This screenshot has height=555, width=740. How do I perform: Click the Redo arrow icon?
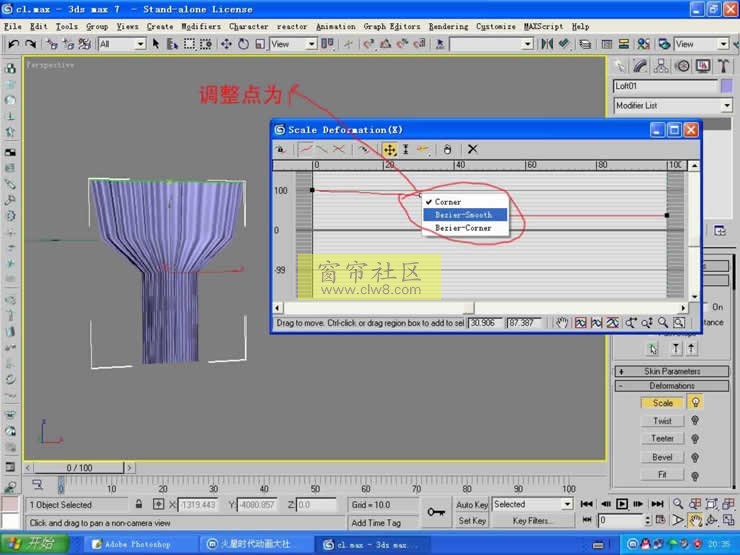coord(30,44)
